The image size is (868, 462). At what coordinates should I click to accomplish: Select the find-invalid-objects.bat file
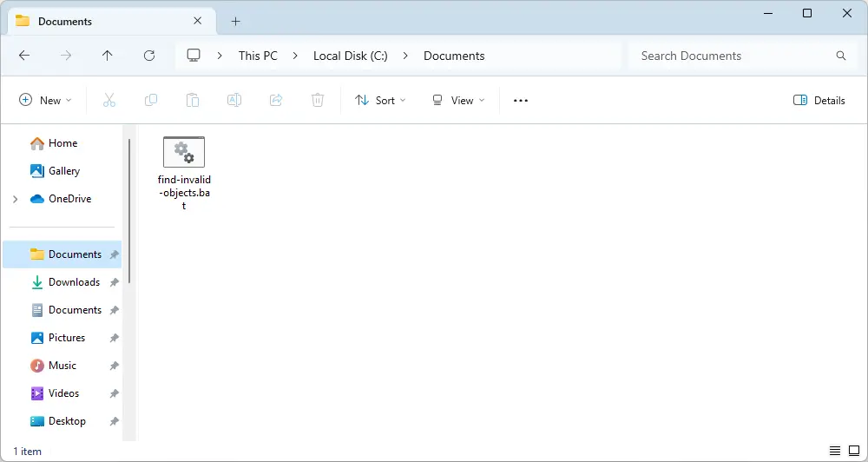click(x=184, y=174)
